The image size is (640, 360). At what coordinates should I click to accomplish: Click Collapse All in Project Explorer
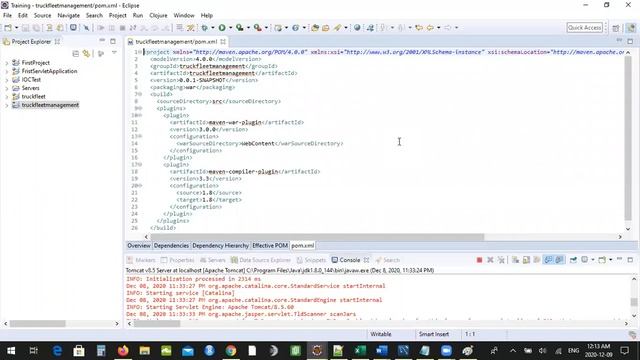[76, 53]
